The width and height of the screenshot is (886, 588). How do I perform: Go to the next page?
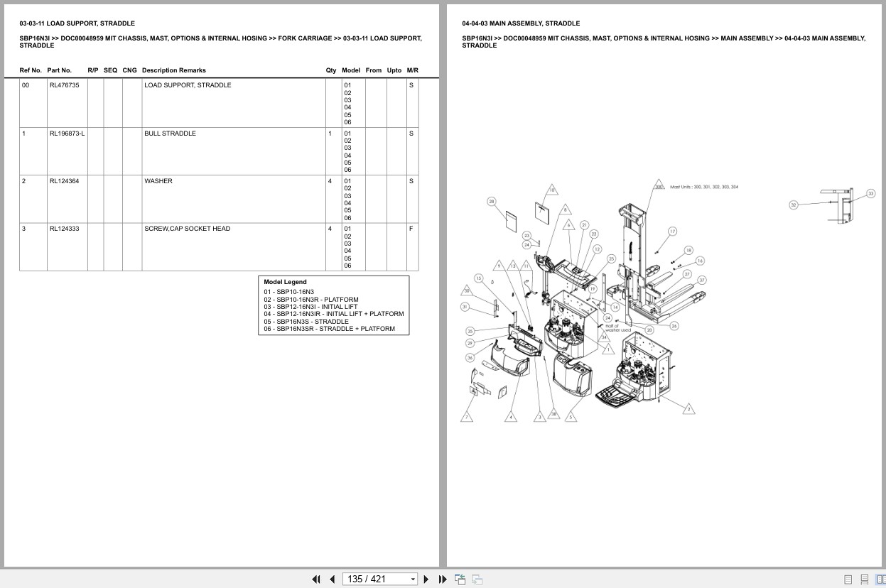pyautogui.click(x=426, y=579)
